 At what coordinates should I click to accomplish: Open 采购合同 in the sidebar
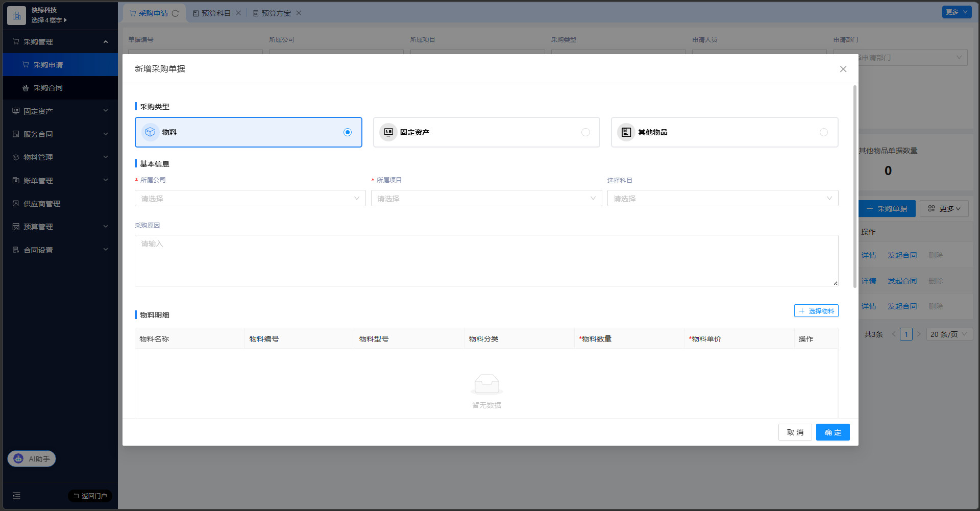click(x=48, y=88)
